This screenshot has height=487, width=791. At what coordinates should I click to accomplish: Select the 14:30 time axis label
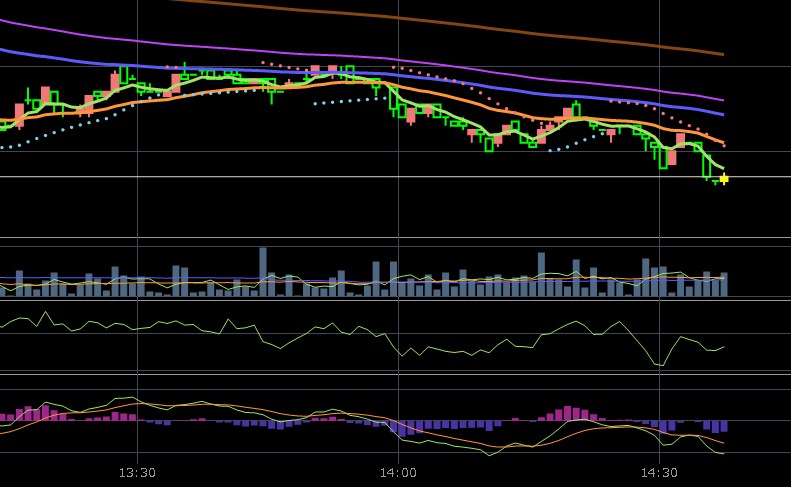point(659,472)
